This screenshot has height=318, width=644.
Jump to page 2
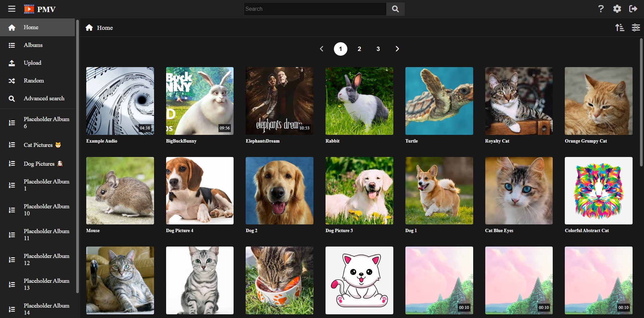point(359,49)
